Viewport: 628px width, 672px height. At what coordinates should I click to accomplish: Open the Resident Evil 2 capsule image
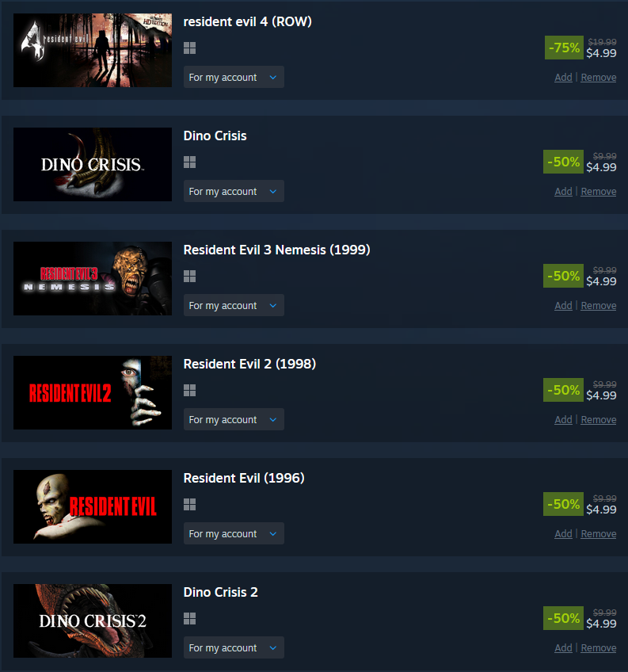[93, 392]
